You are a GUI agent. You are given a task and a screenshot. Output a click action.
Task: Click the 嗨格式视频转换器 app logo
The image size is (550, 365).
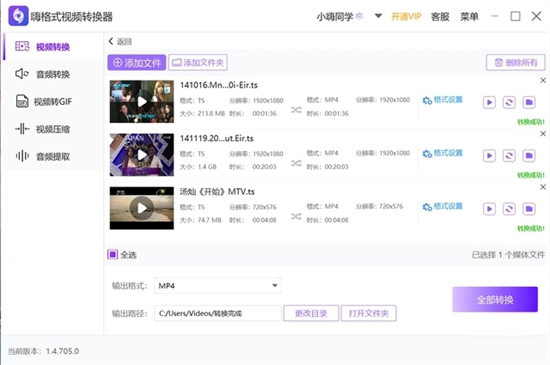18,16
